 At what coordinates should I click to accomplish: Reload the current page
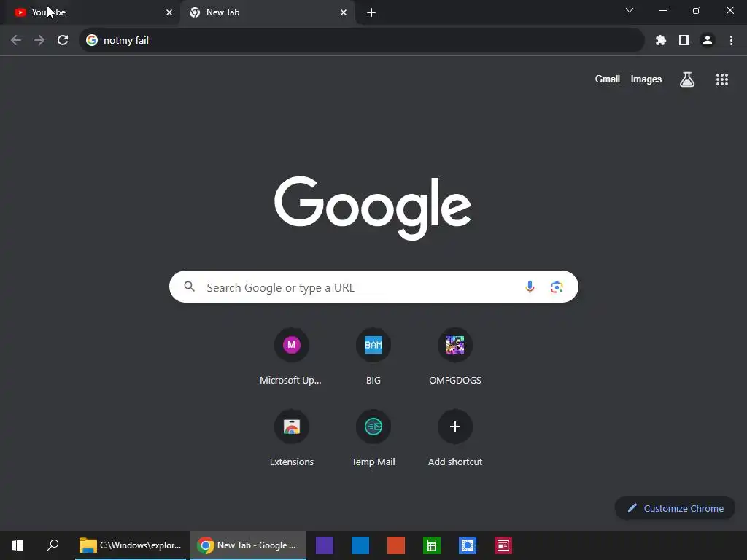63,40
